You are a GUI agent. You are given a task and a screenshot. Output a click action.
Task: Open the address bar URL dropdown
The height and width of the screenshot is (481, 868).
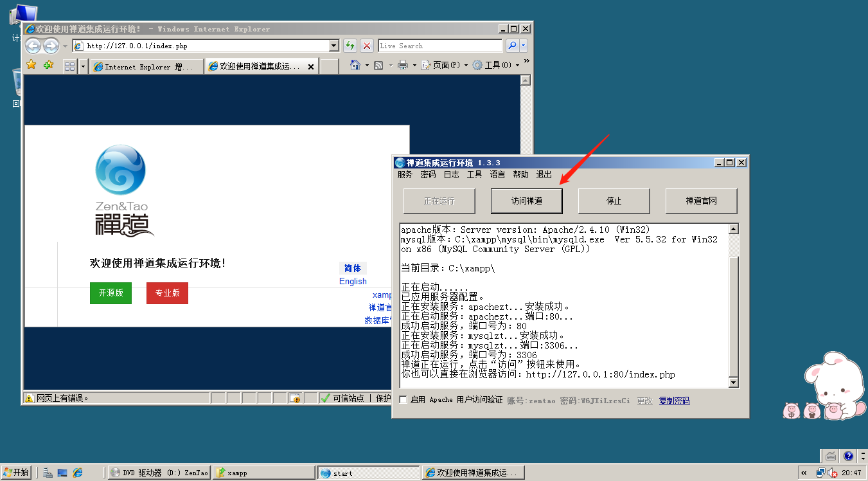click(333, 46)
